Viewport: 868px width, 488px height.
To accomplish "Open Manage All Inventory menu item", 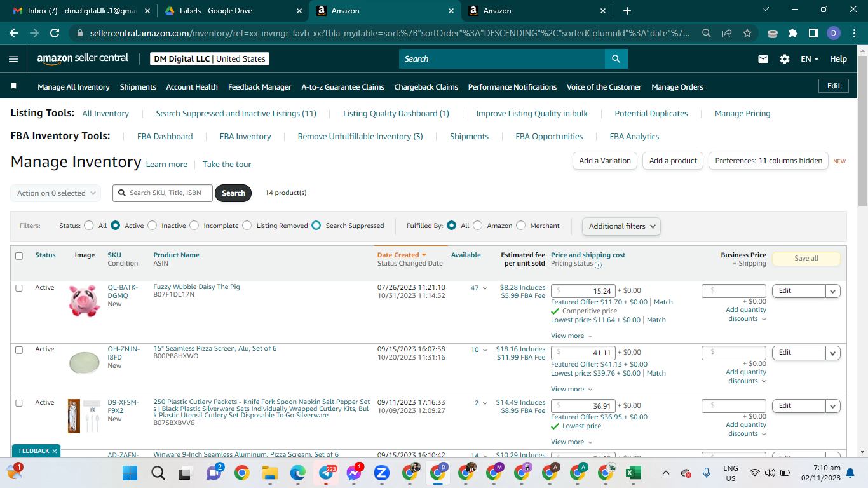I will 74,87.
